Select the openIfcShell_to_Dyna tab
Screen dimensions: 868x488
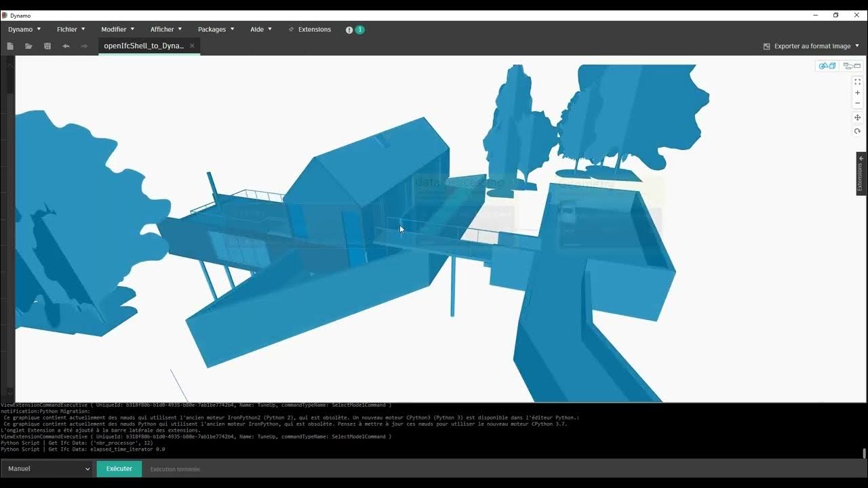coord(144,46)
